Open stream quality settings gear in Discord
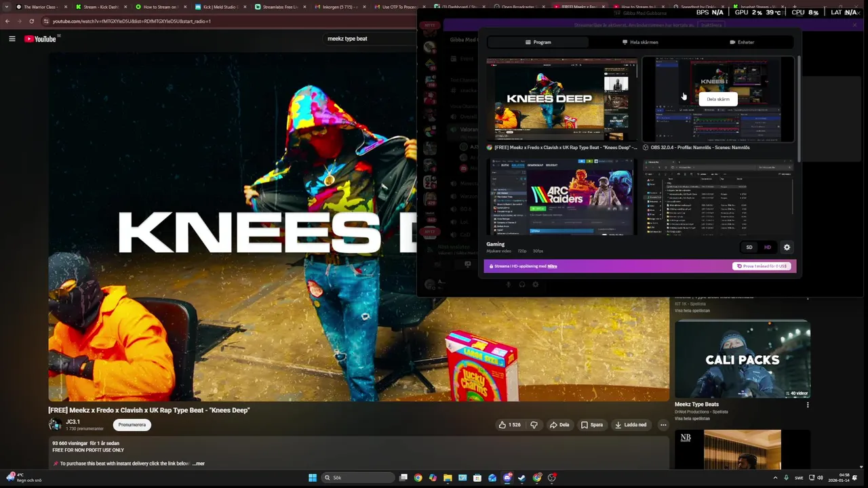This screenshot has height=488, width=868. coord(787,247)
